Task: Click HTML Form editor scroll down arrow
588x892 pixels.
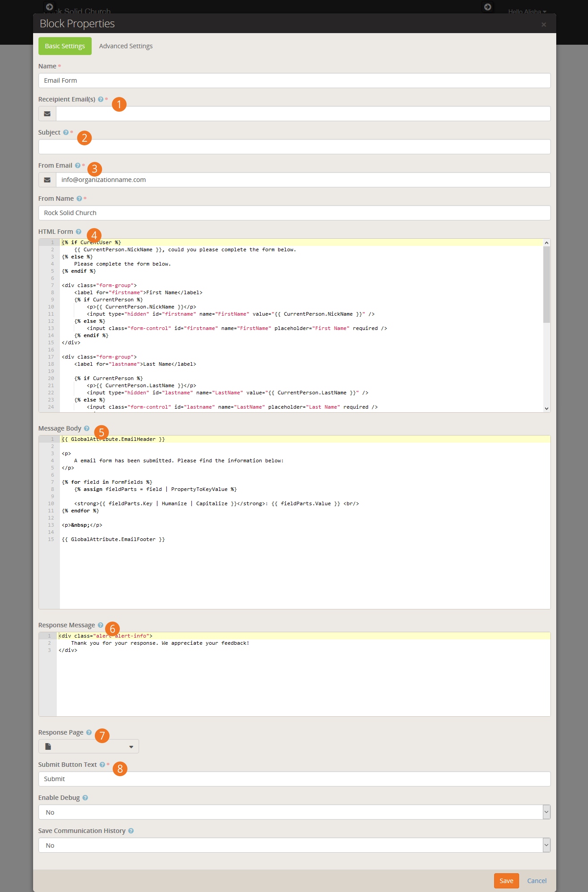Action: click(x=546, y=409)
